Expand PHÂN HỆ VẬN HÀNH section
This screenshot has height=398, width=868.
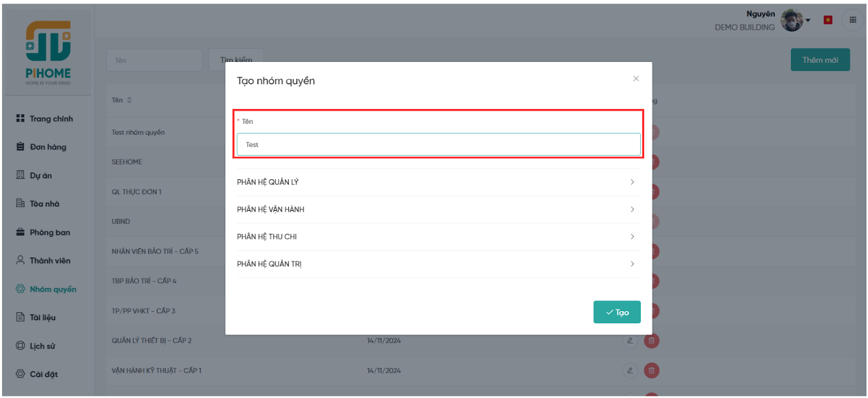point(438,210)
